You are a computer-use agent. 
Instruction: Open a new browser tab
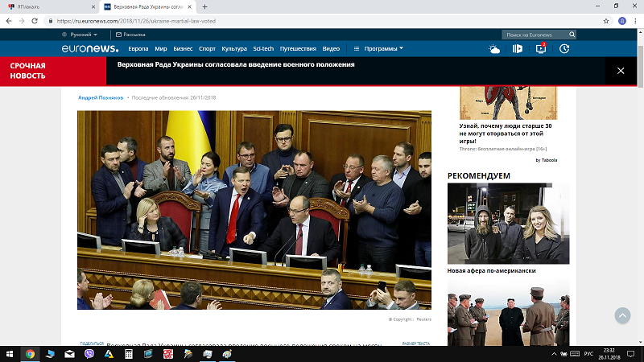point(204,7)
